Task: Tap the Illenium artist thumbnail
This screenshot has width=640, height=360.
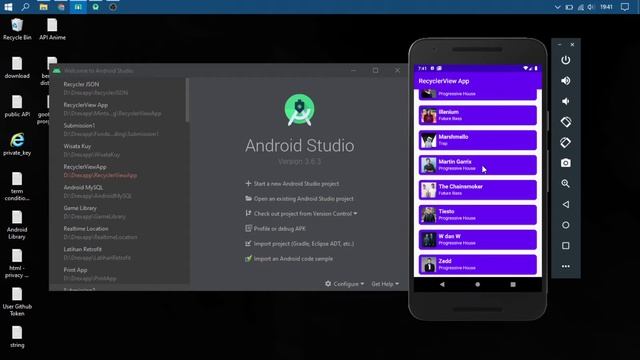Action: (429, 116)
